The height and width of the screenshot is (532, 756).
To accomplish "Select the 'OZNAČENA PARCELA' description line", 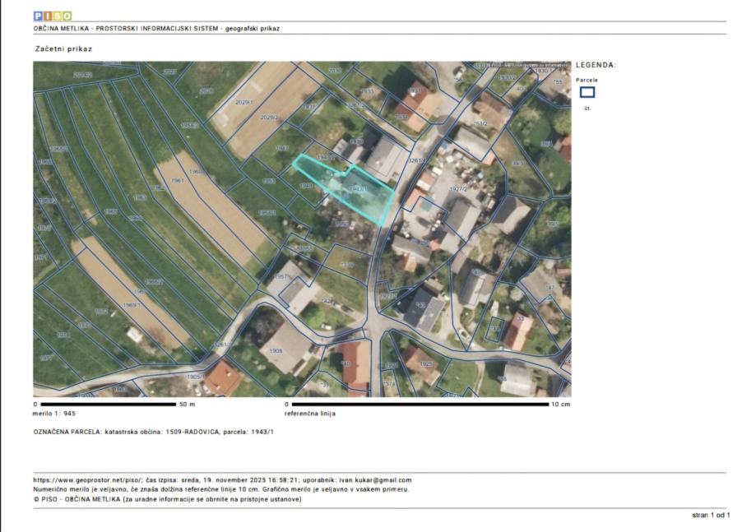I will [153, 432].
